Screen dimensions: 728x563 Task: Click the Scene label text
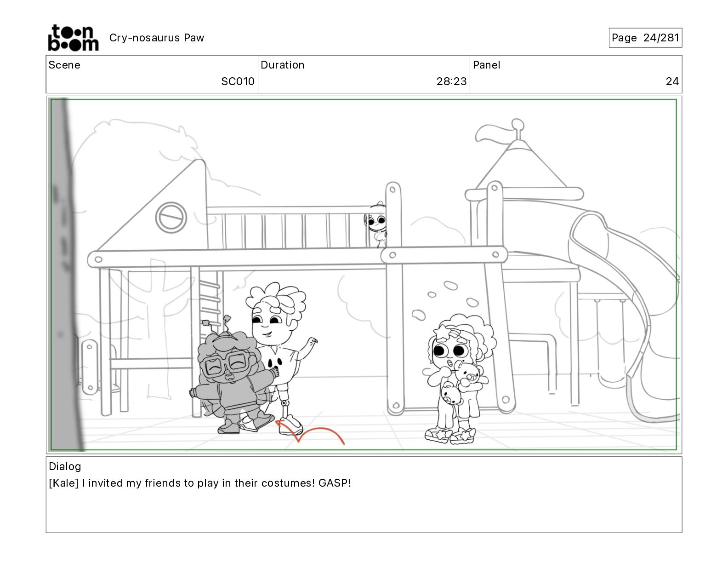64,65
